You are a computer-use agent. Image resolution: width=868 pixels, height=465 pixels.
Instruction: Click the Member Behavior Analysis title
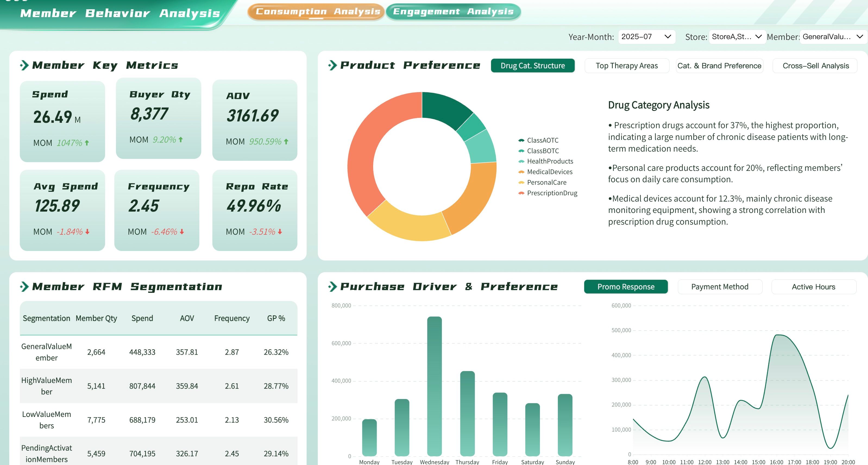120,14
